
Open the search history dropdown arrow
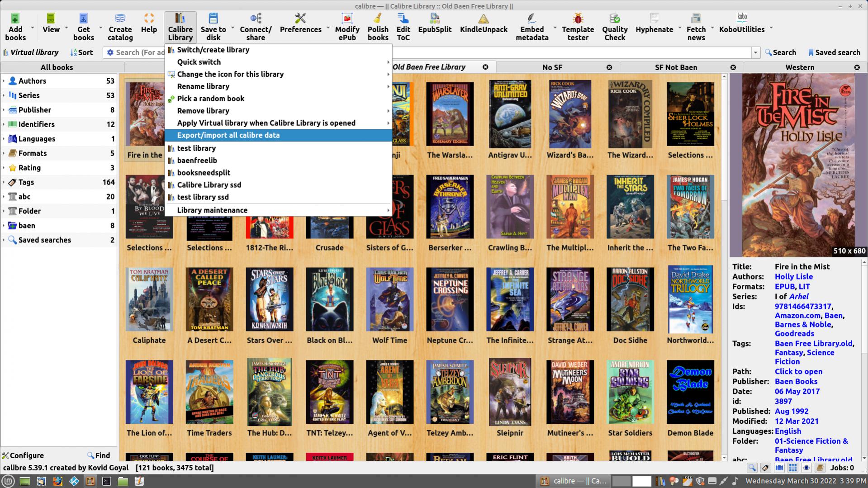[x=755, y=53]
